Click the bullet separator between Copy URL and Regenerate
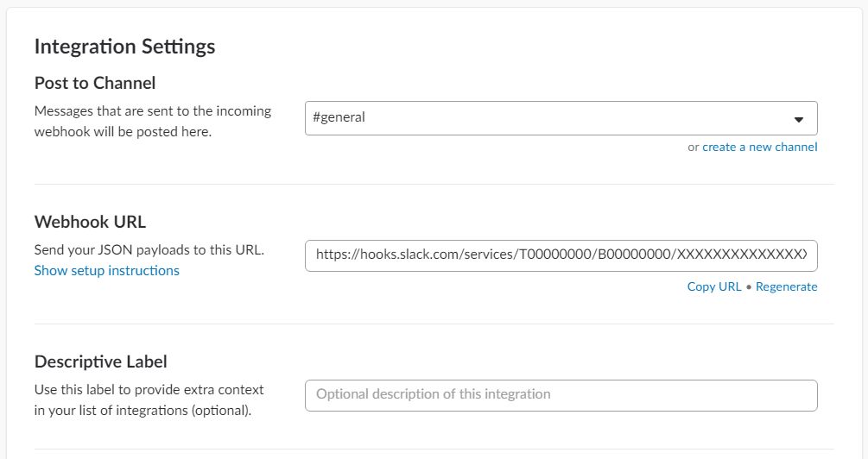Viewport: 868px width, 459px height. pyautogui.click(x=749, y=287)
